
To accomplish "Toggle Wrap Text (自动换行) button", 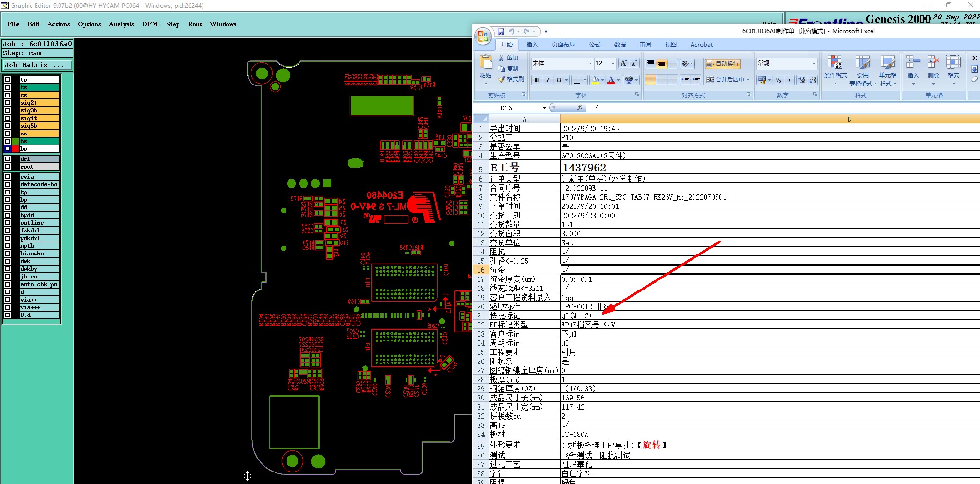I will tap(722, 63).
